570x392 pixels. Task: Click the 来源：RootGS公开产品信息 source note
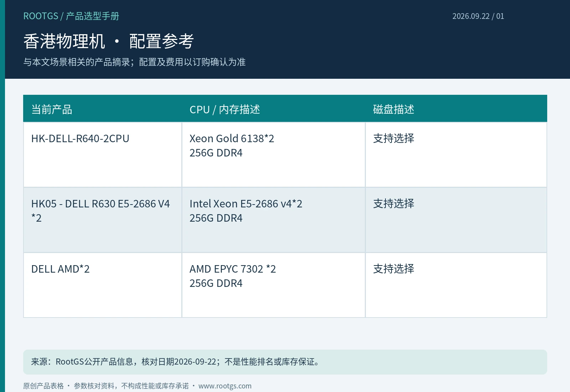[x=285, y=362]
